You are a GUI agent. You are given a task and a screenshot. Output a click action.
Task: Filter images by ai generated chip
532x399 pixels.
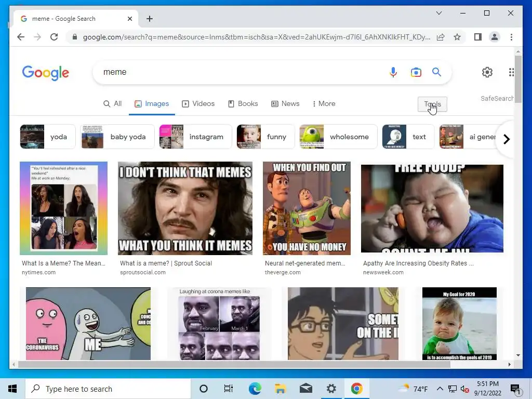(468, 137)
